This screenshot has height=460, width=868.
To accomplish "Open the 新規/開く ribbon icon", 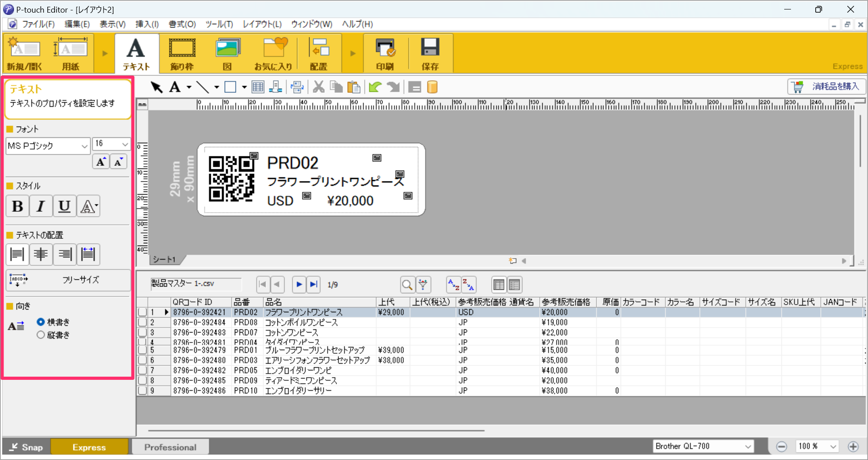I will point(24,53).
